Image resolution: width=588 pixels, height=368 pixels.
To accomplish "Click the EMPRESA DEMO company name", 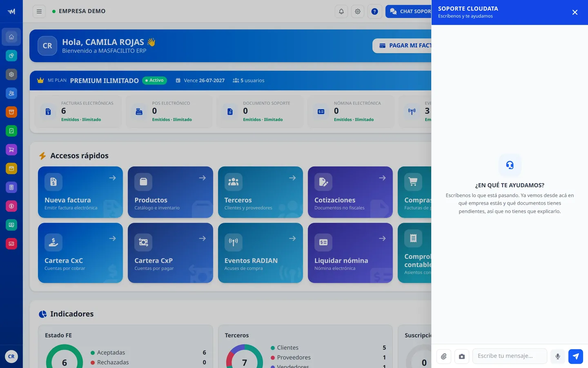I will tap(82, 11).
